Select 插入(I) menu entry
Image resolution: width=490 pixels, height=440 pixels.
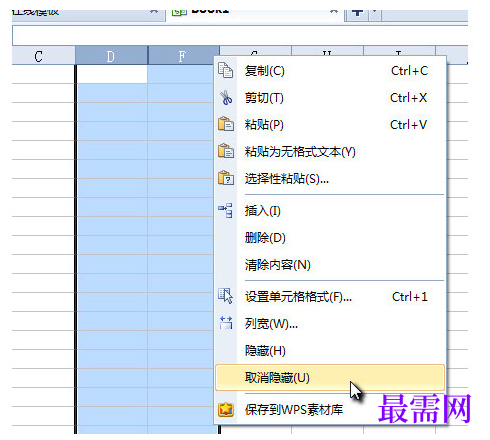point(329,211)
